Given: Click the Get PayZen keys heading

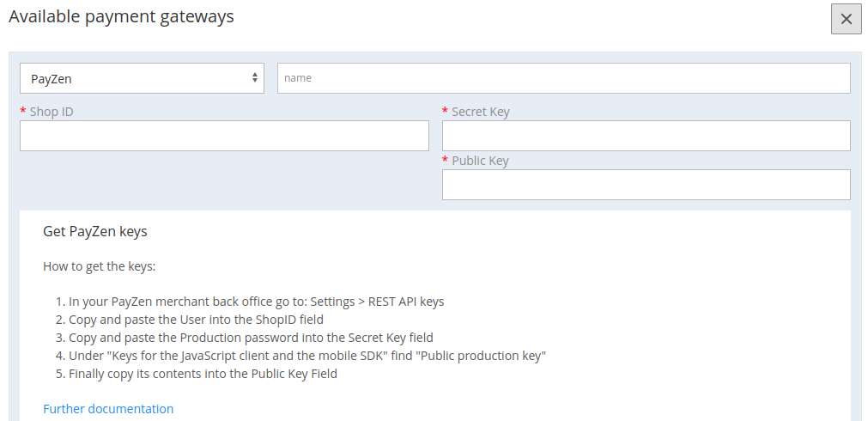Looking at the screenshot, I should pos(95,232).
